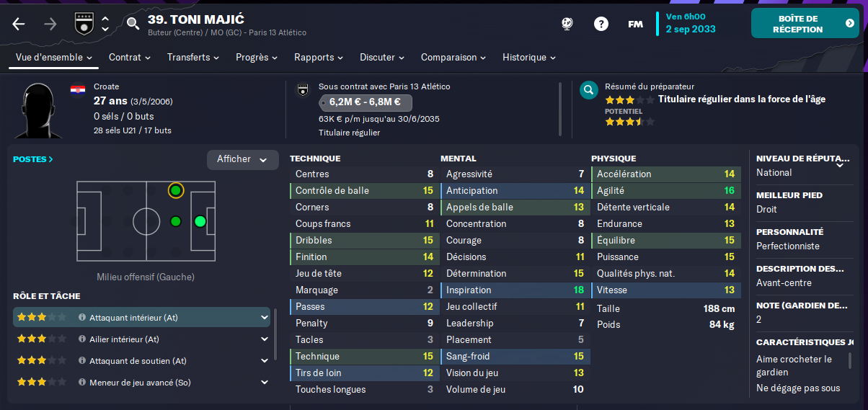Open the help question mark icon
The width and height of the screenshot is (868, 410).
click(601, 24)
